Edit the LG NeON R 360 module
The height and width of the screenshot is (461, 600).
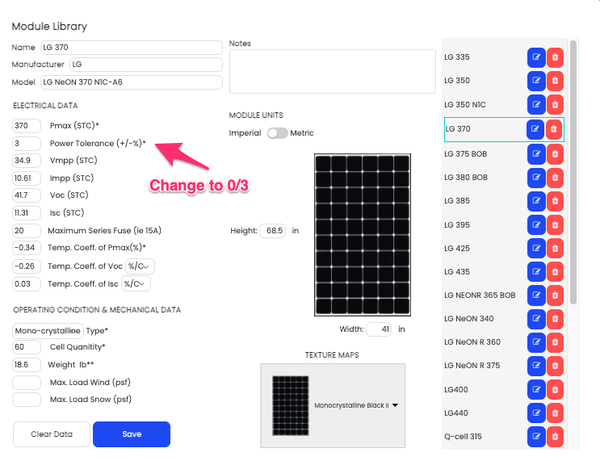click(x=536, y=342)
